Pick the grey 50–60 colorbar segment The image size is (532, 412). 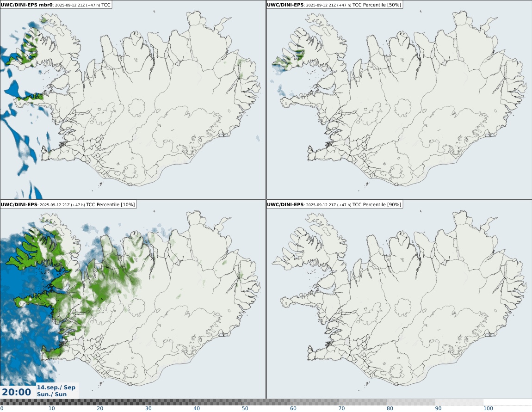pos(266,402)
